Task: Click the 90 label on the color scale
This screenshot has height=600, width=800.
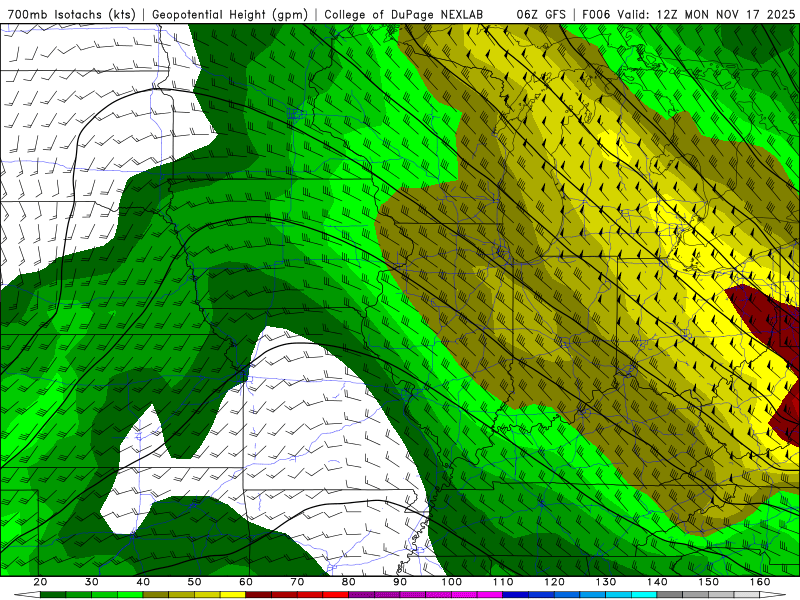Action: pyautogui.click(x=400, y=582)
